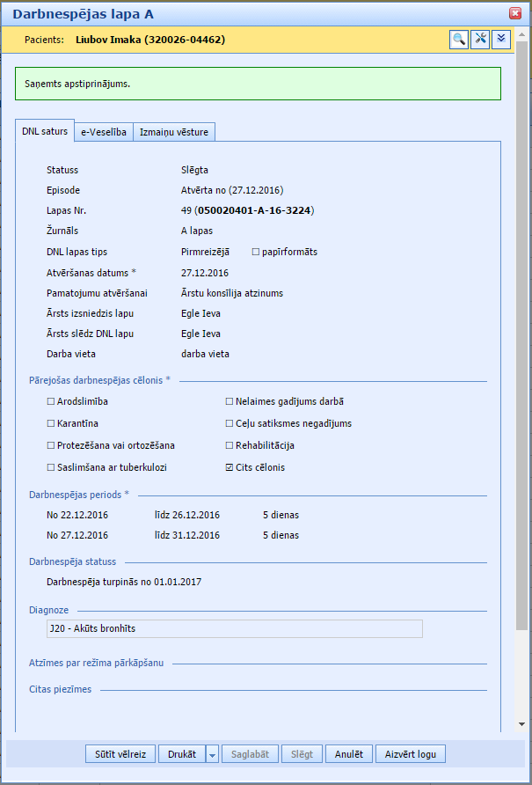Enable the Karantīna checkbox
This screenshot has height=785, width=532.
(x=51, y=424)
